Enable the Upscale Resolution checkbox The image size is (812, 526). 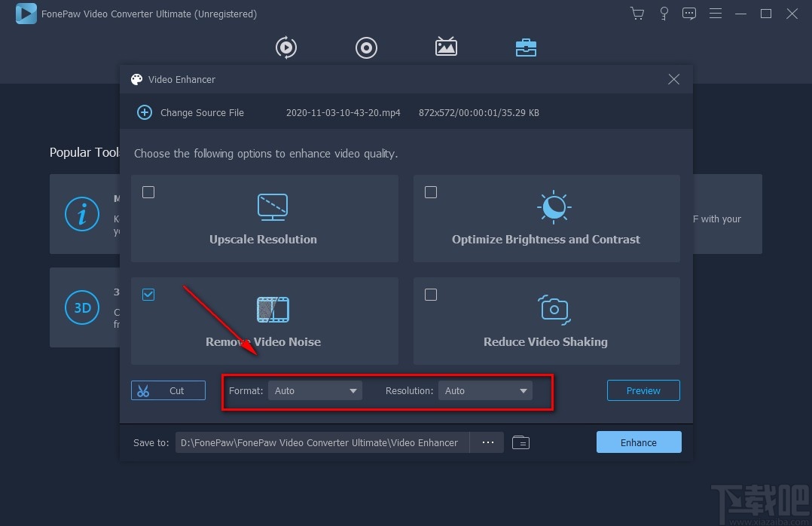pos(148,192)
